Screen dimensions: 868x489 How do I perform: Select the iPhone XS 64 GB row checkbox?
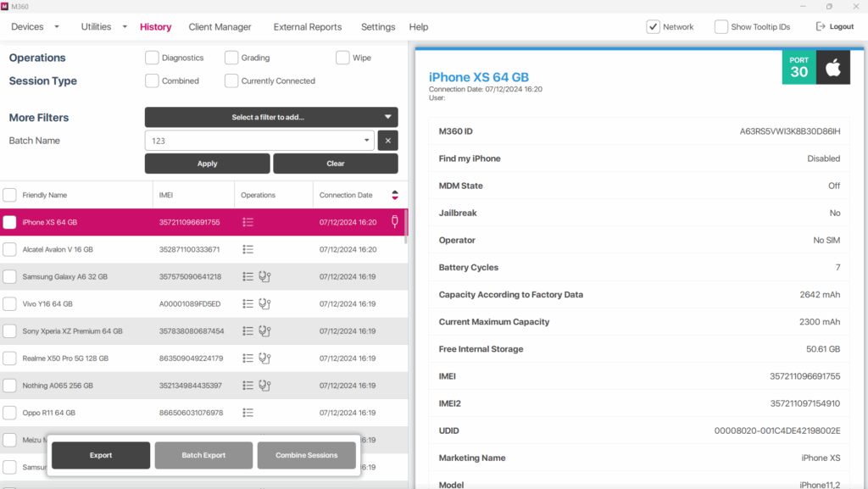click(9, 222)
